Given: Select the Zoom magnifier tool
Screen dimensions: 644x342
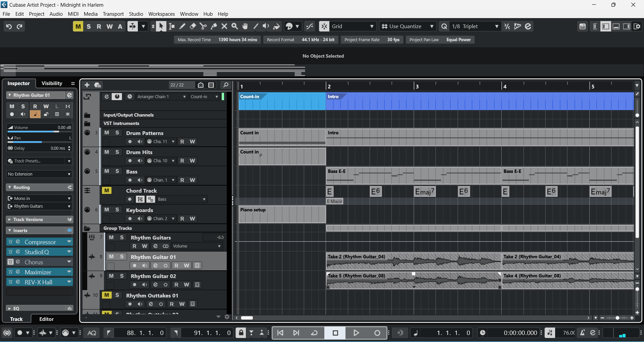Looking at the screenshot, I should pos(235,26).
